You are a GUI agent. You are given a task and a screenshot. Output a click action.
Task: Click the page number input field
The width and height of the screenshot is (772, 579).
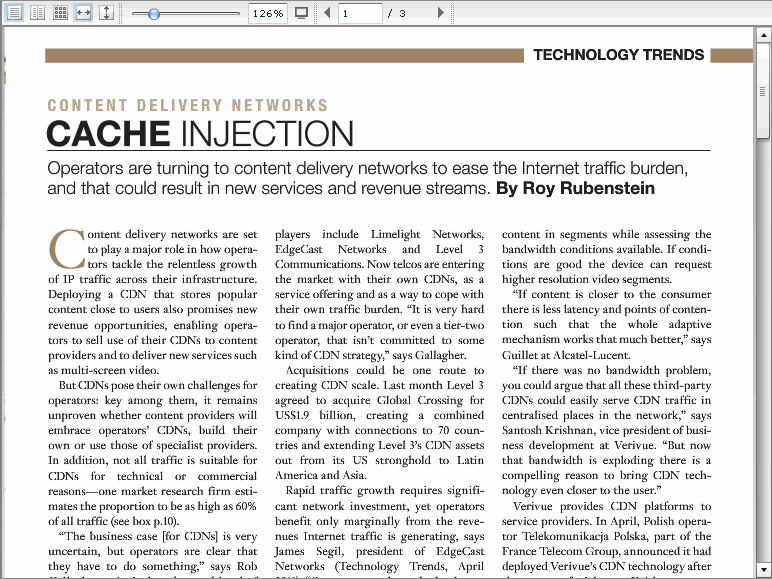click(x=360, y=13)
